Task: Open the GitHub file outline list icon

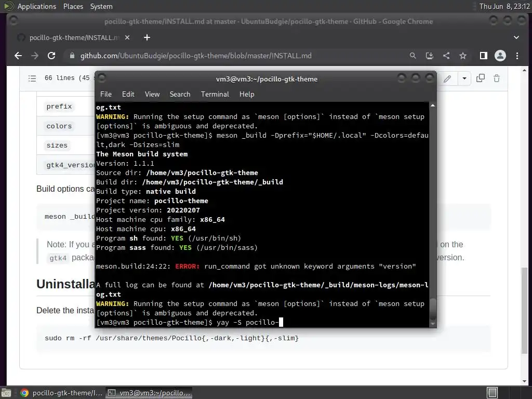Action: (32, 78)
